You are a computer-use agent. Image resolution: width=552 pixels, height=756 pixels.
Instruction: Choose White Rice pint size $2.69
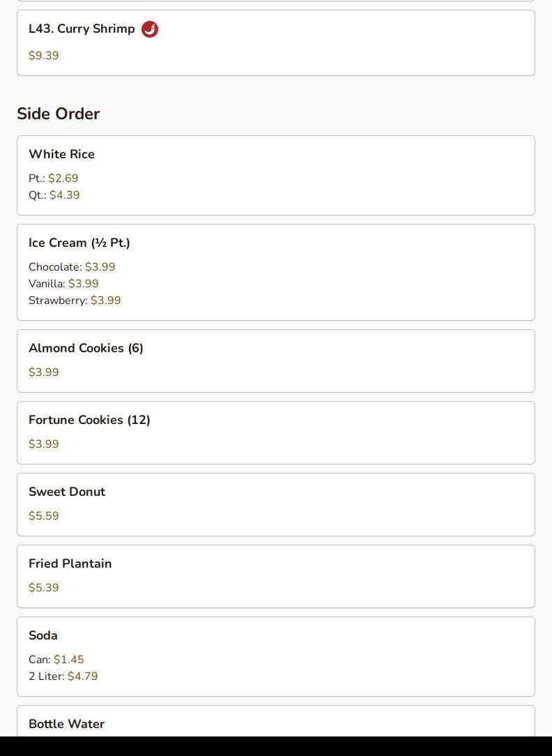54,179
